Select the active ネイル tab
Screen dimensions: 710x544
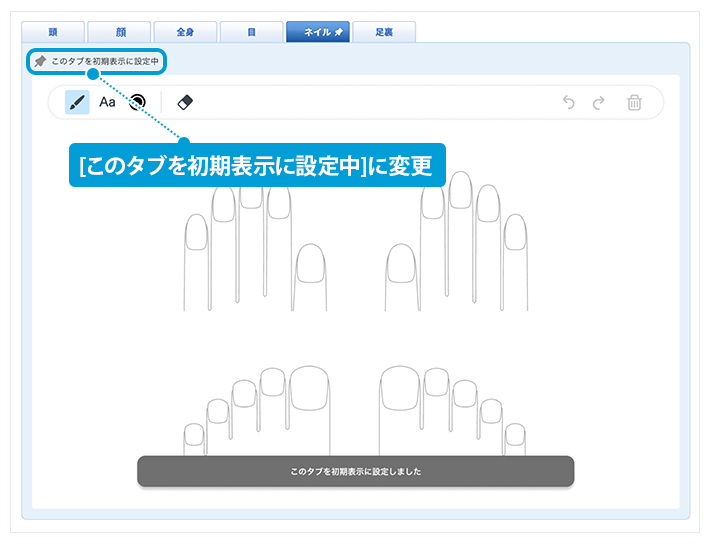point(316,33)
